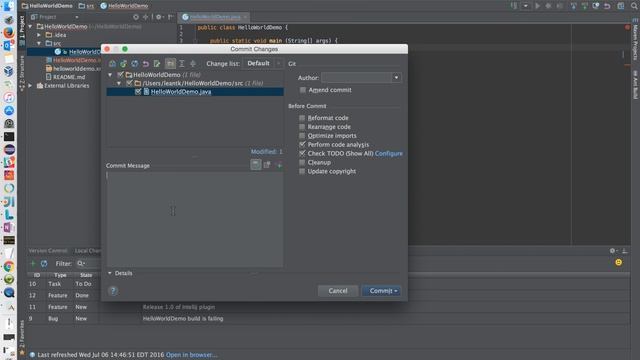Click VCS Commit Changes icon in toolbar
The width and height of the screenshot is (640, 360).
tap(585, 6)
